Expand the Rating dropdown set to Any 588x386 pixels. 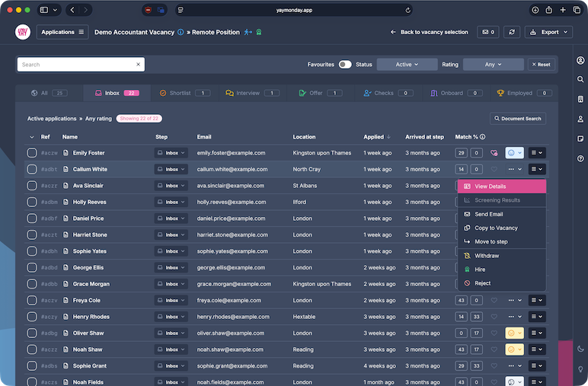coord(493,65)
